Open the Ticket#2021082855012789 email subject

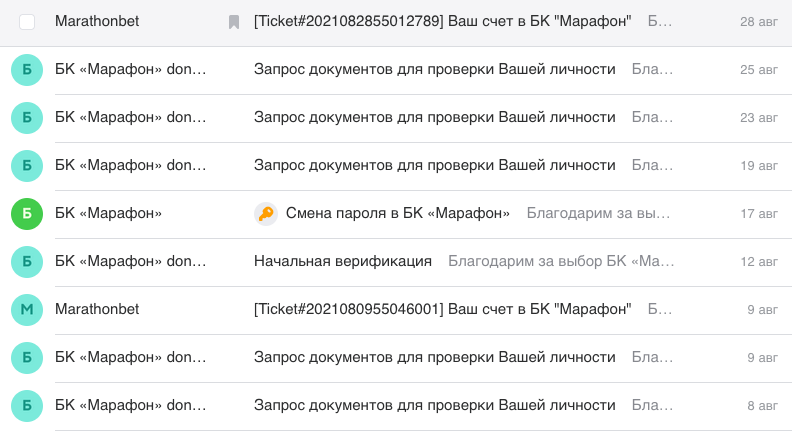click(442, 21)
